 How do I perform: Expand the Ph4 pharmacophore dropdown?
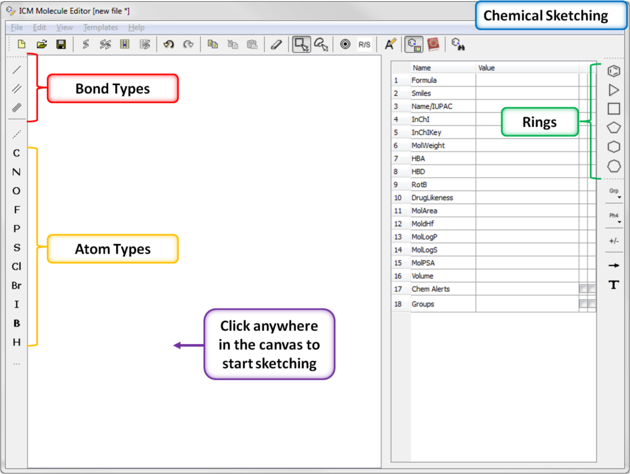(x=614, y=217)
